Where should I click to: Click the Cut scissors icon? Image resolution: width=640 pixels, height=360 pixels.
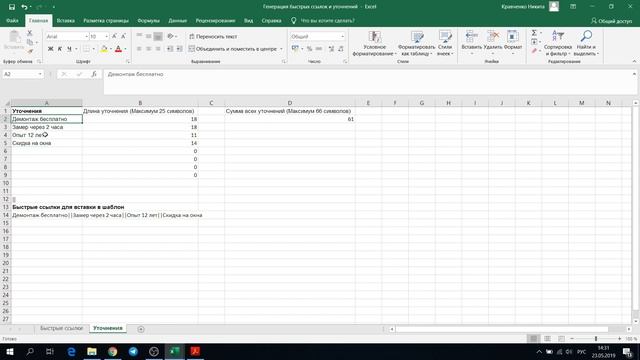tap(29, 33)
